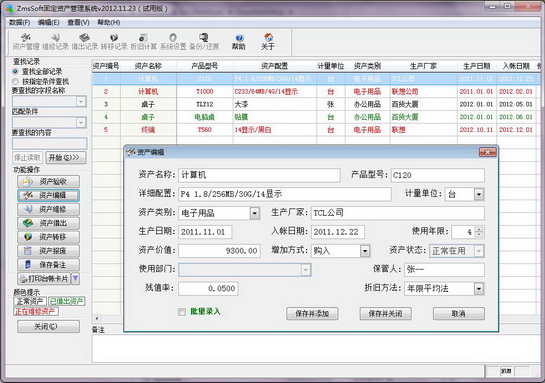Click the 资产转移 sidebar button
The width and height of the screenshot is (545, 383).
click(48, 237)
